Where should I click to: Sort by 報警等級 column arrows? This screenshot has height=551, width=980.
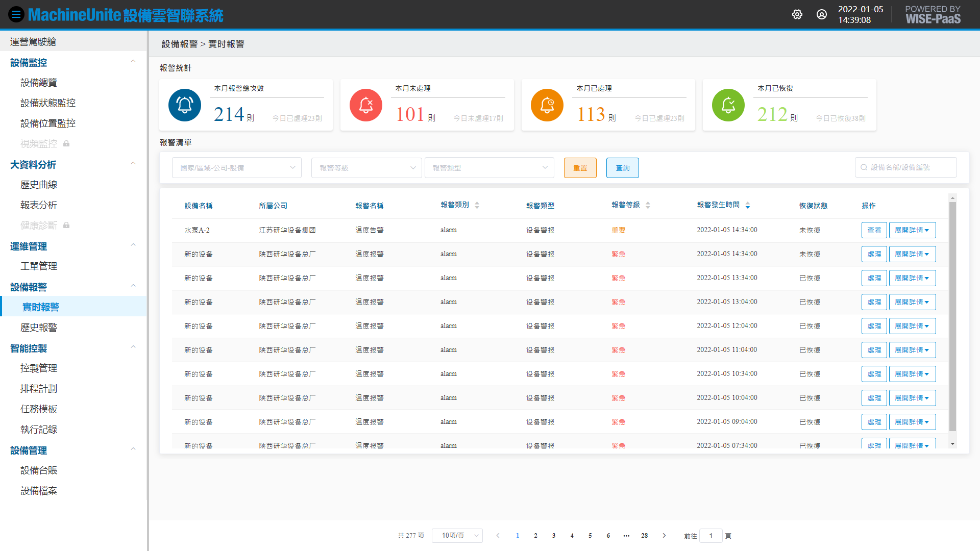point(648,205)
